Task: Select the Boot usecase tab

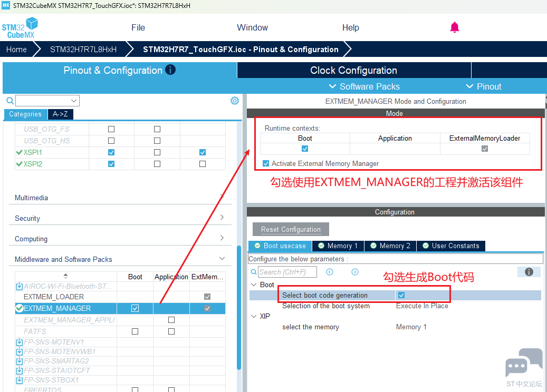Action: 280,246
